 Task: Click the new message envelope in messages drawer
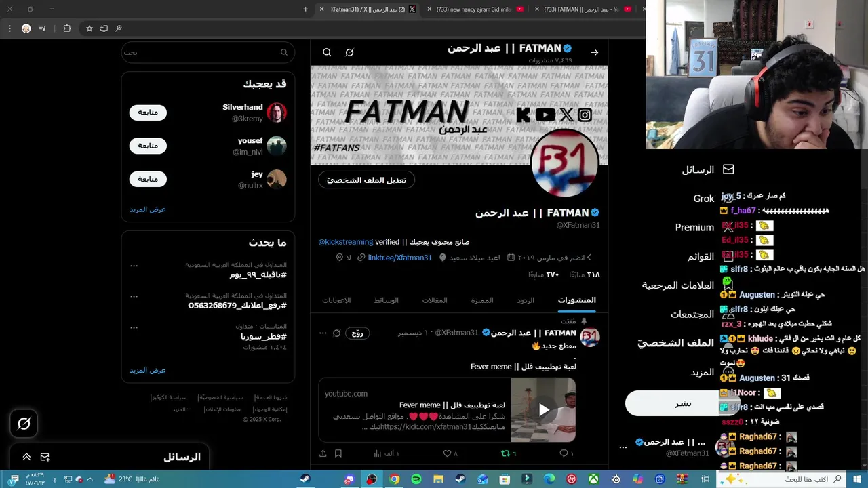[x=45, y=457]
